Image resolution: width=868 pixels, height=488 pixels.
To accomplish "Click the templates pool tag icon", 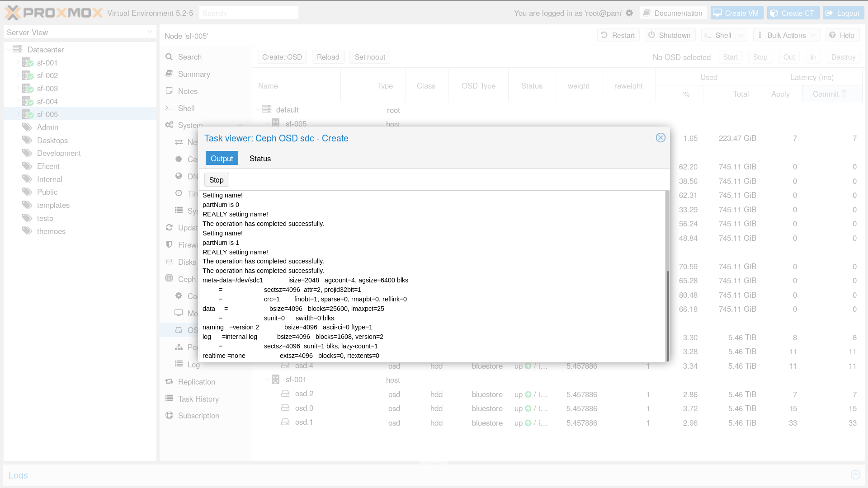I will (28, 205).
